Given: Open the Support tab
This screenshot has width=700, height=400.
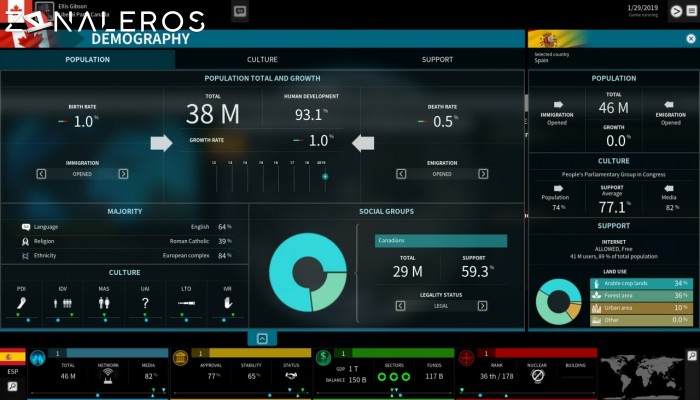Looking at the screenshot, I should click(x=437, y=59).
